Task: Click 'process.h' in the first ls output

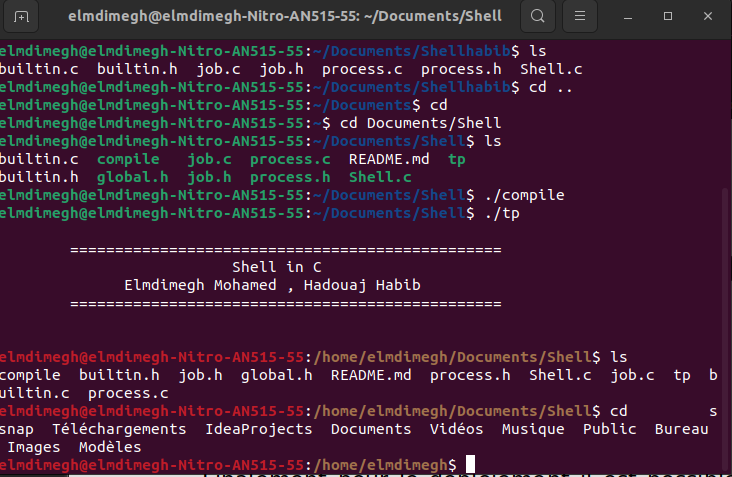Action: click(x=461, y=69)
